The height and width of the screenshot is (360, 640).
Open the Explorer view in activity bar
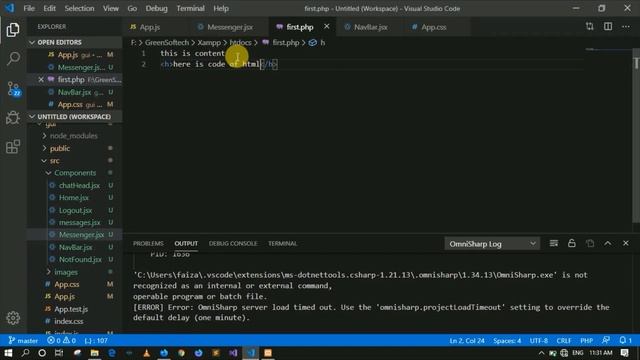click(x=13, y=30)
